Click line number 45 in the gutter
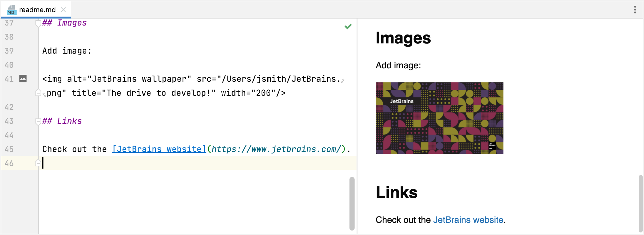This screenshot has height=235, width=644. 9,149
